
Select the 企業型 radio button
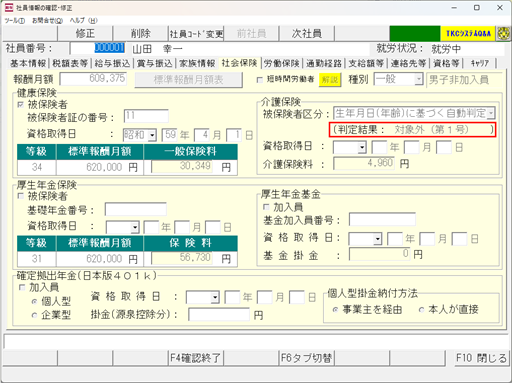point(34,315)
